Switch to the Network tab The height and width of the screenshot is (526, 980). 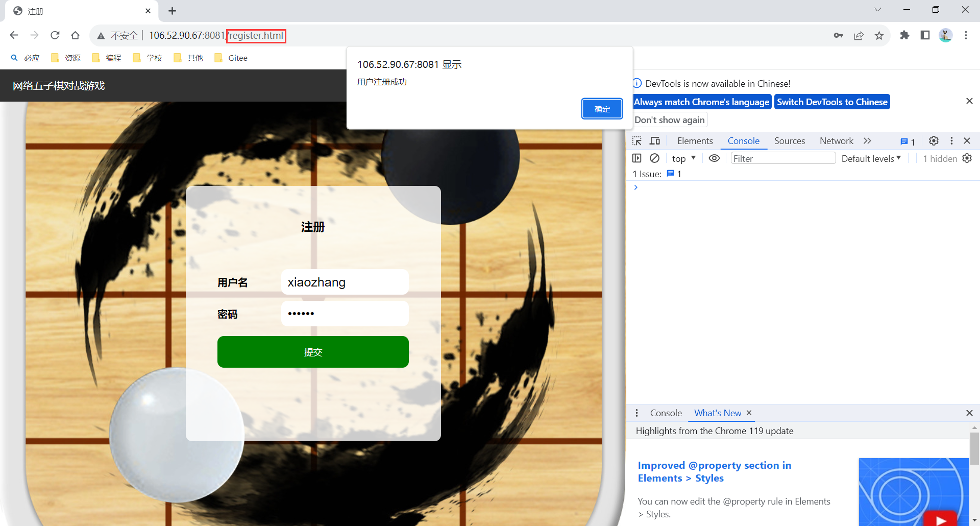click(x=836, y=141)
